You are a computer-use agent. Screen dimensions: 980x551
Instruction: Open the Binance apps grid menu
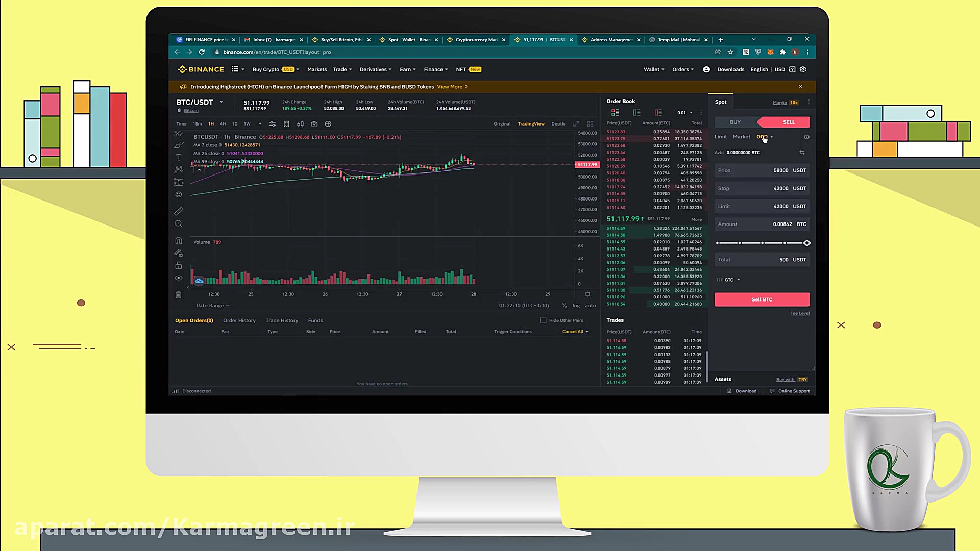235,69
